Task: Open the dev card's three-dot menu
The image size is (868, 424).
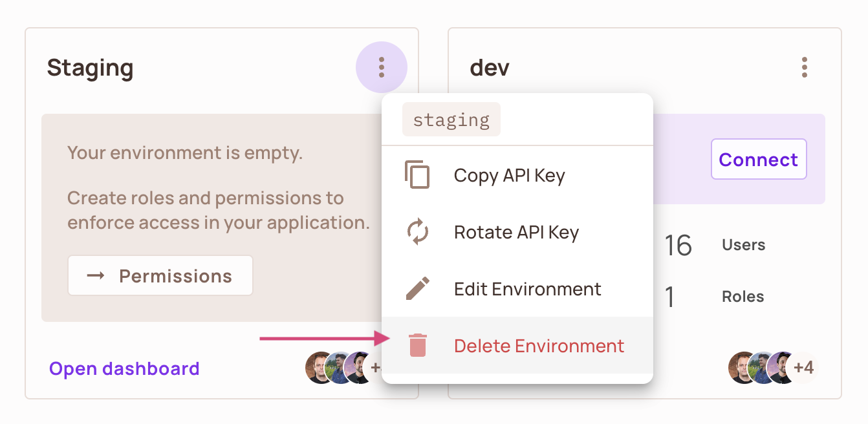Action: (x=804, y=67)
